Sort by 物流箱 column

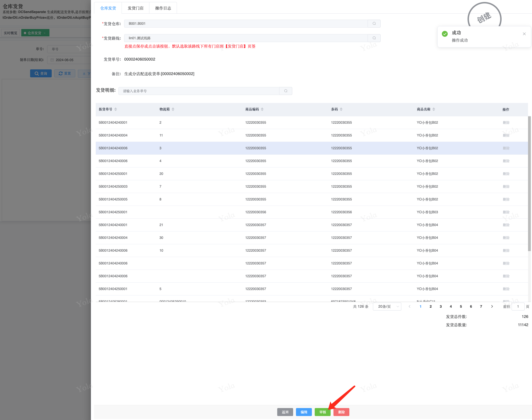point(173,109)
